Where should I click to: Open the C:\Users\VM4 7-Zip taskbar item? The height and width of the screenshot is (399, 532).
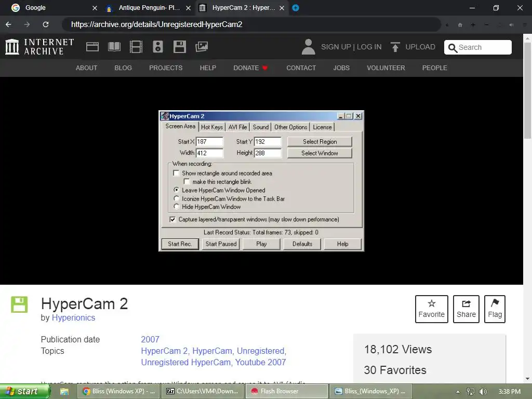(203, 391)
